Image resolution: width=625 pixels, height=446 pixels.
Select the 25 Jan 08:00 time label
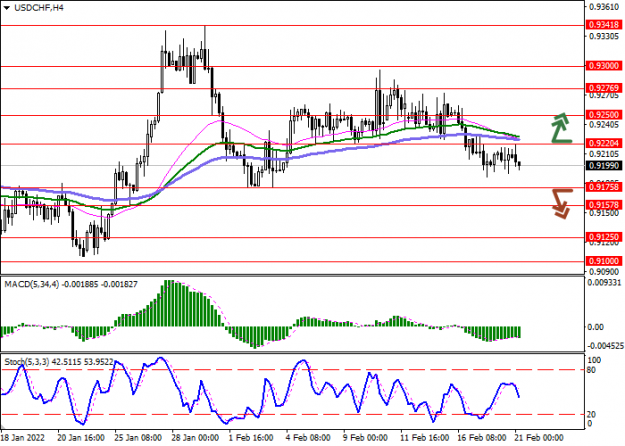tap(138, 438)
